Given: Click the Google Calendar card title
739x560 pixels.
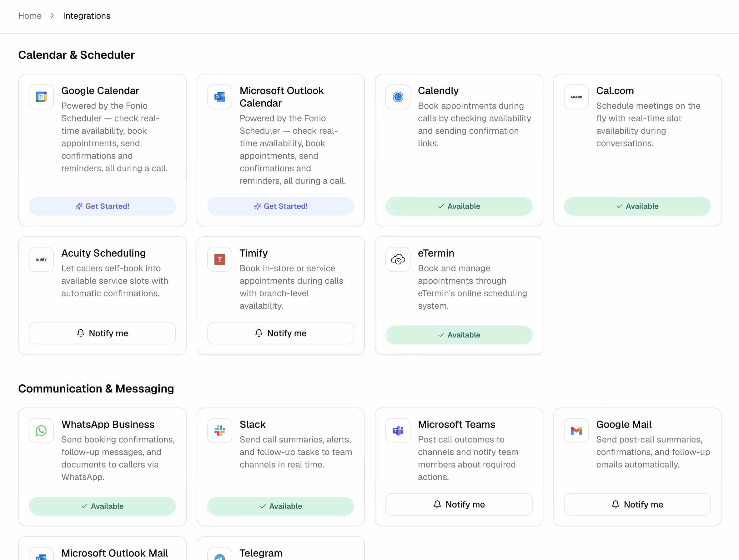Looking at the screenshot, I should (100, 91).
